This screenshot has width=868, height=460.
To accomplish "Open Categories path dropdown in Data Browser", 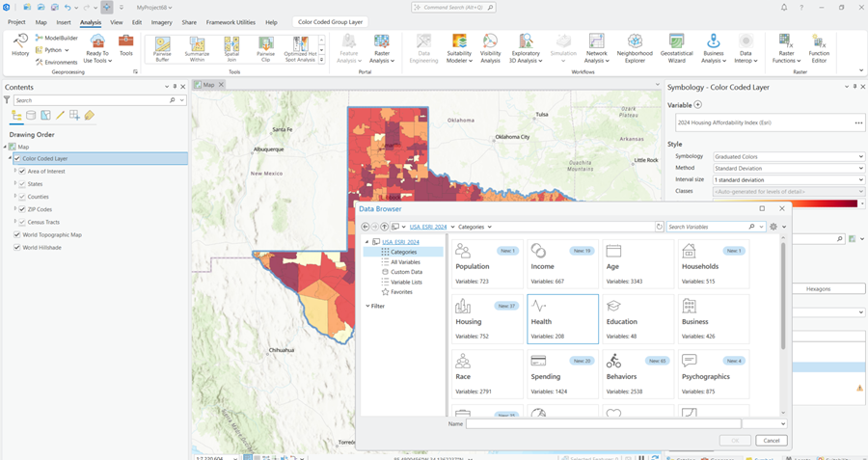I will pyautogui.click(x=489, y=227).
